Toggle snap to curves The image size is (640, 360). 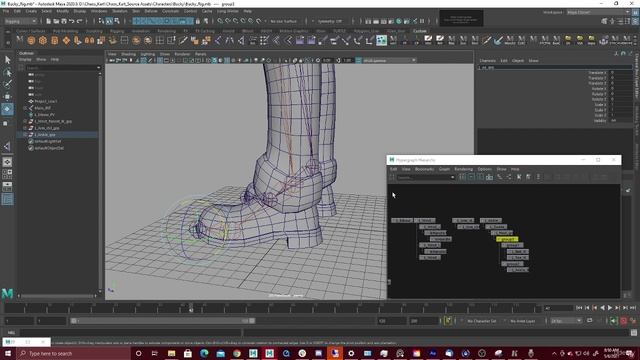click(x=228, y=21)
